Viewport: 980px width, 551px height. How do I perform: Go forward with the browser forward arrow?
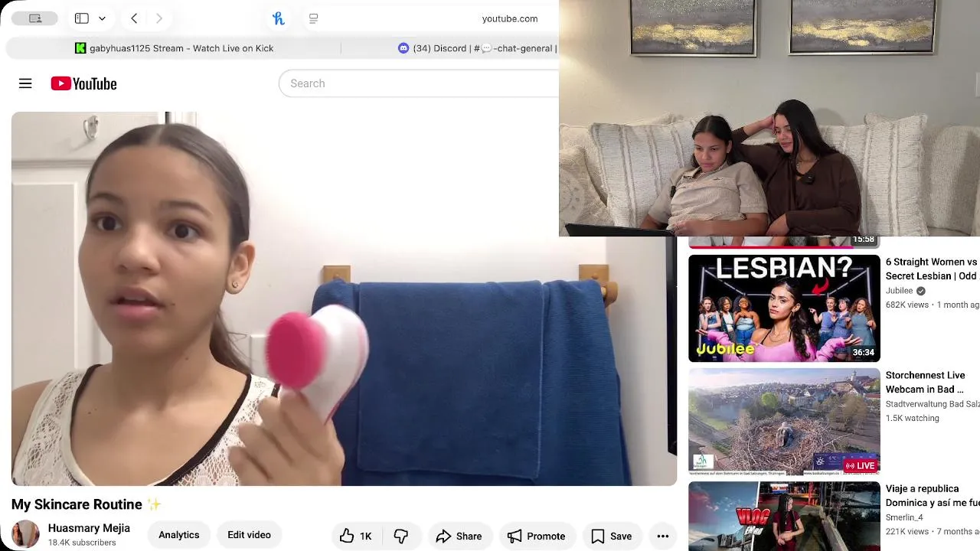point(158,18)
